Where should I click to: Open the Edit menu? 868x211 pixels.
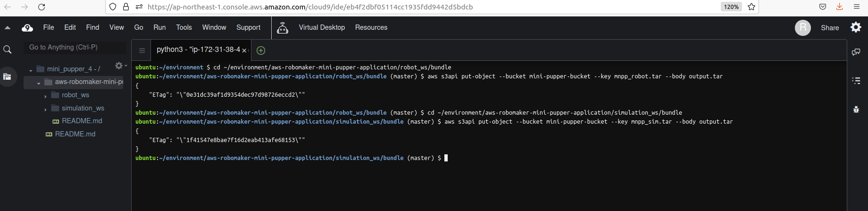(x=70, y=27)
